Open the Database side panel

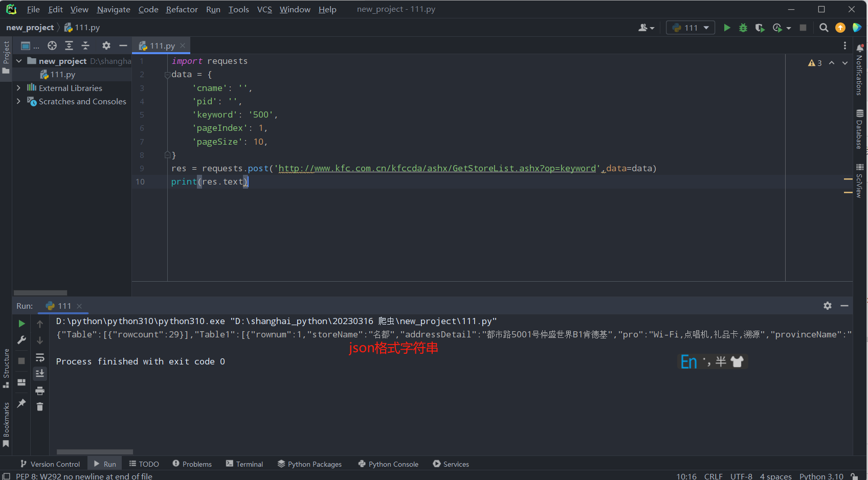click(x=859, y=129)
